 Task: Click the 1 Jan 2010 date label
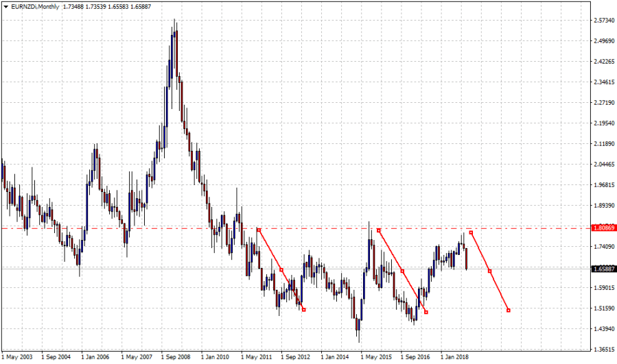point(215,357)
